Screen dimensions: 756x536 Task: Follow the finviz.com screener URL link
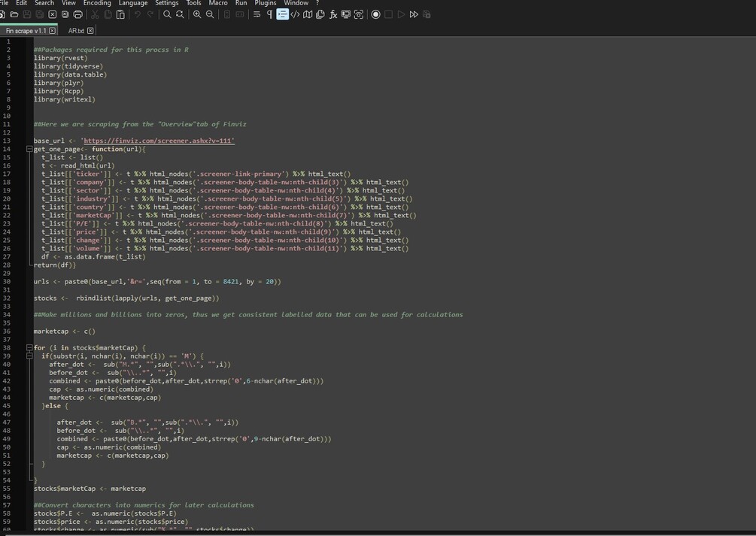[159, 141]
